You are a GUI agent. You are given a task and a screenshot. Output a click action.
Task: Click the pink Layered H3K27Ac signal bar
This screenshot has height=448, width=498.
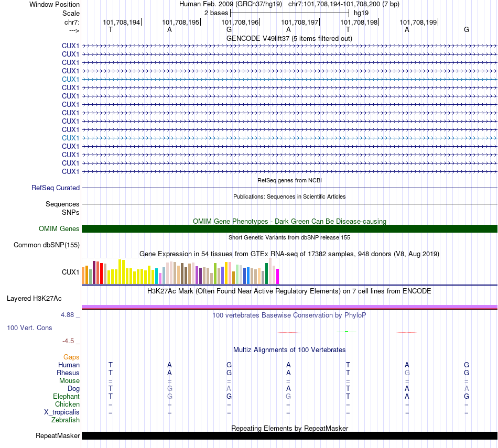[x=289, y=307]
